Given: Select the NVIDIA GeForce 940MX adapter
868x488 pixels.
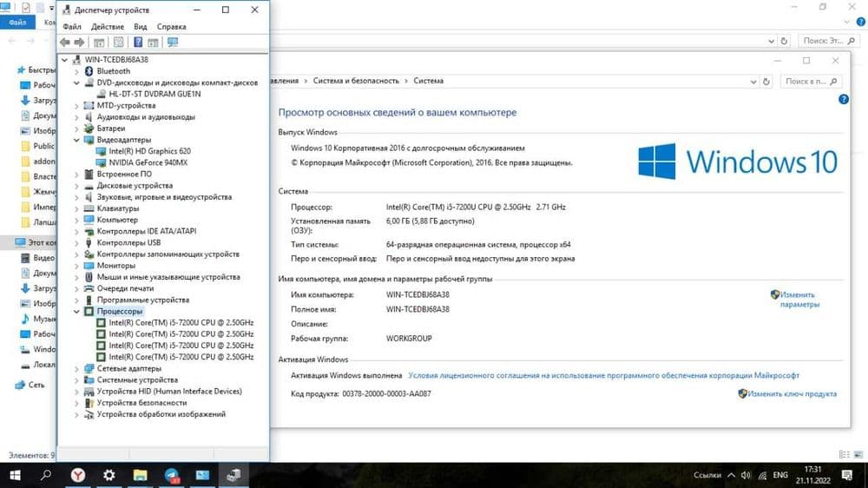Looking at the screenshot, I should 148,163.
